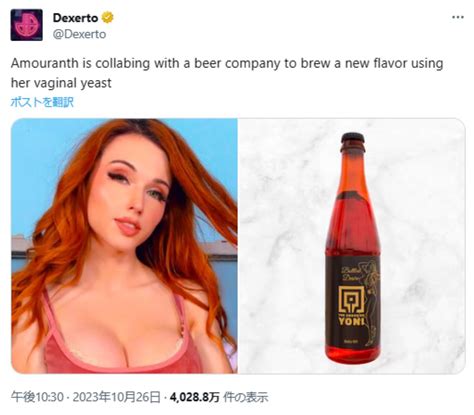Click the 午後10:30 timestamp

pos(37,397)
